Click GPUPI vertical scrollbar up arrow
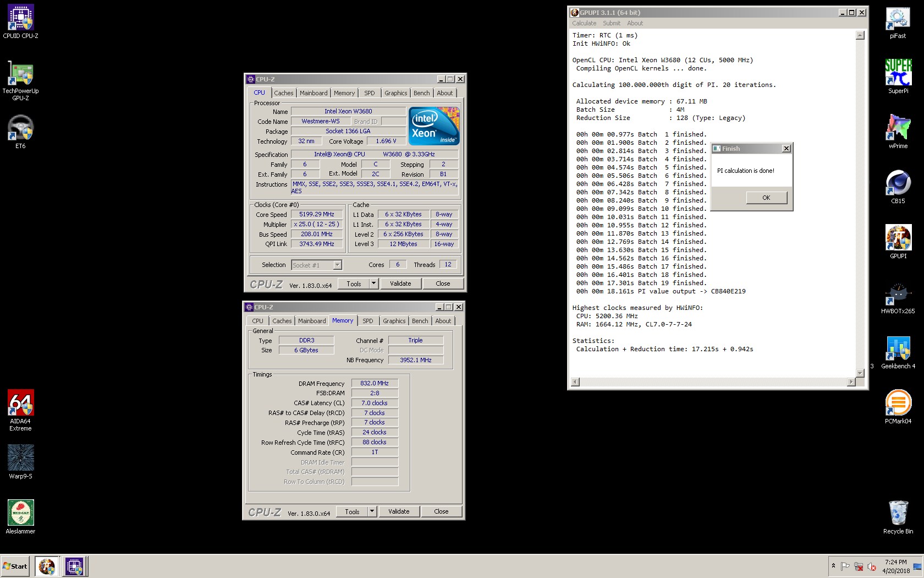The height and width of the screenshot is (578, 924). tap(860, 35)
